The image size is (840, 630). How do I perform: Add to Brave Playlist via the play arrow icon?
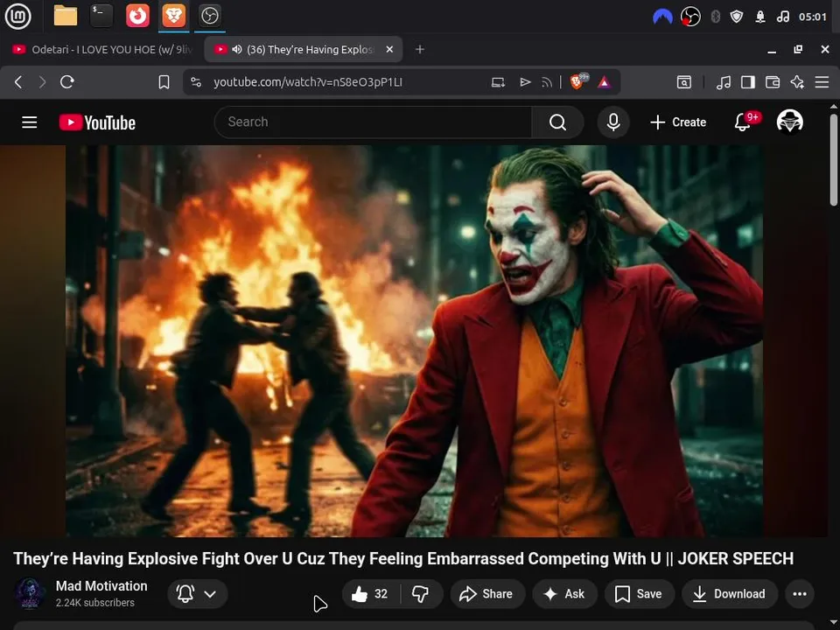(525, 82)
